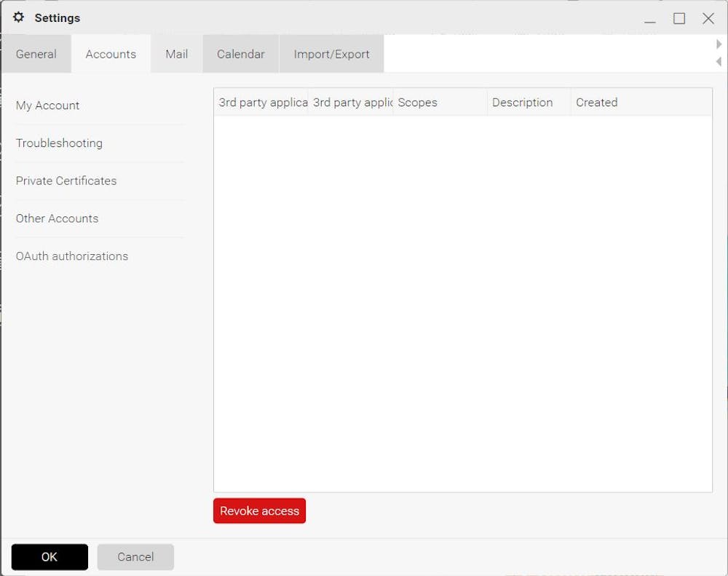Open the Mail settings tab
728x576 pixels.
[176, 54]
